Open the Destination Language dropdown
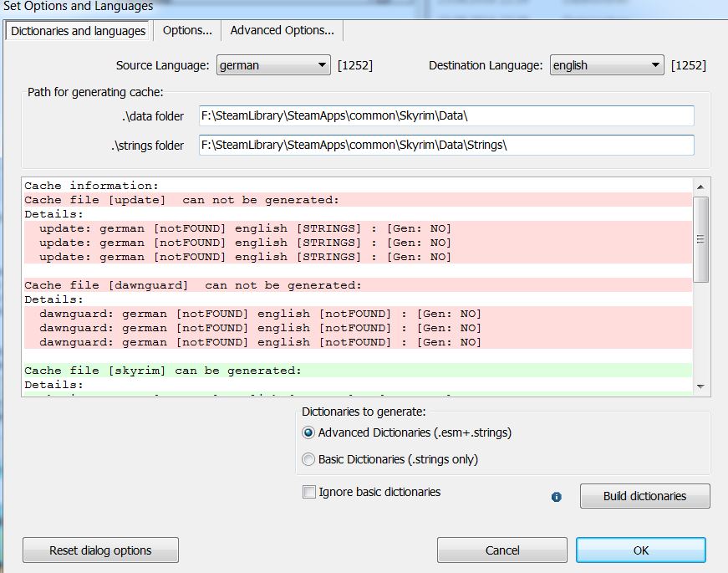The image size is (728, 573). coord(607,65)
